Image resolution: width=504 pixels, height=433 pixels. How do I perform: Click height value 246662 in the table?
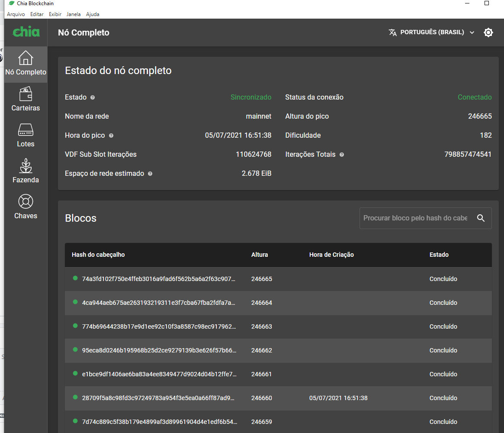pos(262,350)
